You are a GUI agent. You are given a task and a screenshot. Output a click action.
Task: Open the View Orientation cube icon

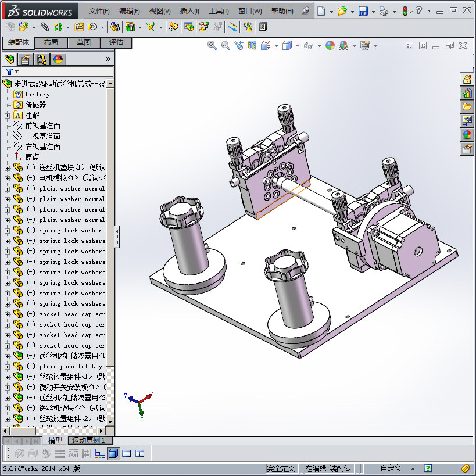266,45
